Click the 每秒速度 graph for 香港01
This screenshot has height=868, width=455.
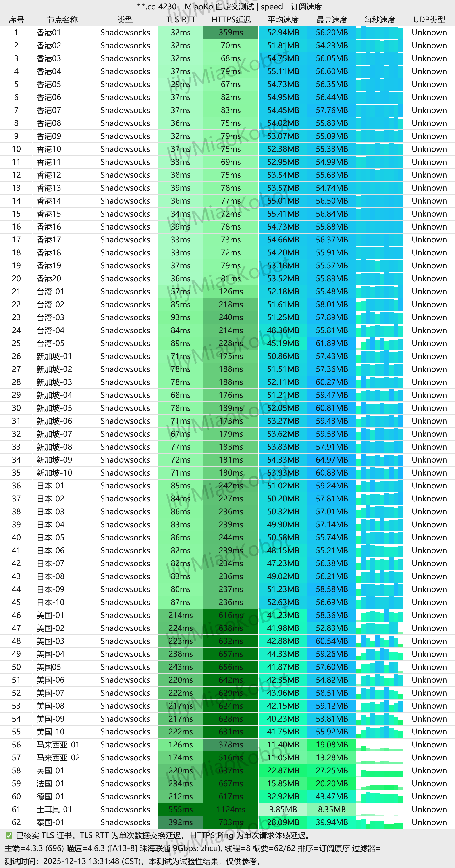click(379, 33)
